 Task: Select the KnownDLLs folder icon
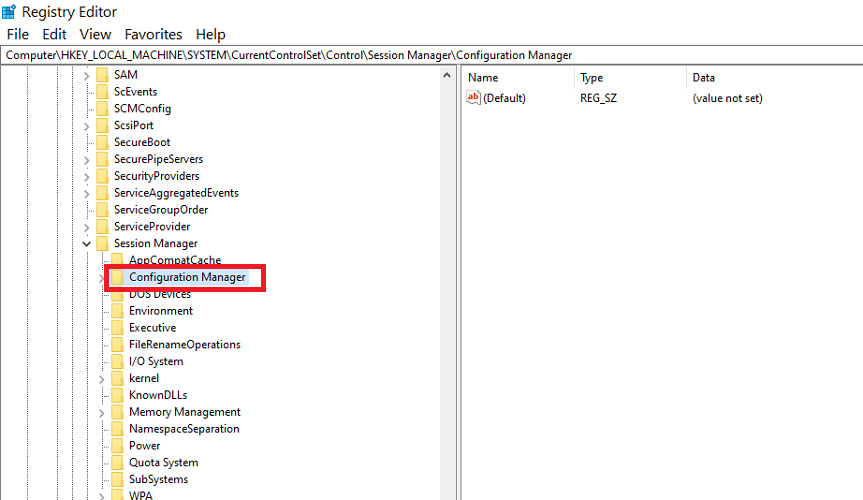[117, 395]
